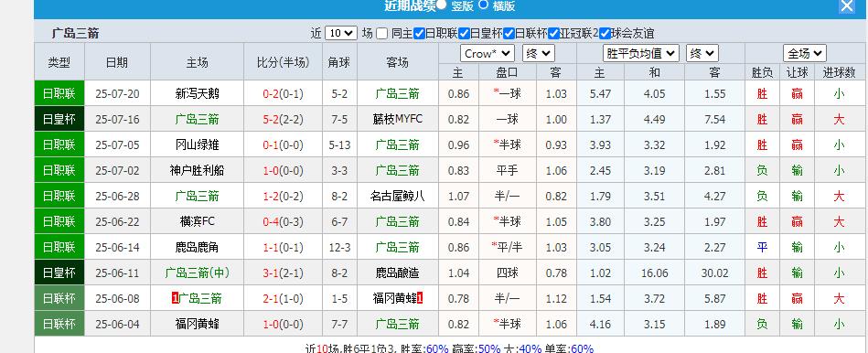Image resolution: width=868 pixels, height=353 pixels.
Task: Click the date 25-06-28
Action: pos(117,196)
